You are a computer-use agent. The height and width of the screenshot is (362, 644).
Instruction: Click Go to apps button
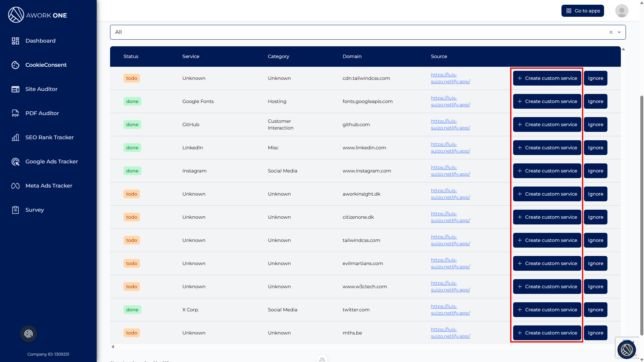pyautogui.click(x=583, y=11)
